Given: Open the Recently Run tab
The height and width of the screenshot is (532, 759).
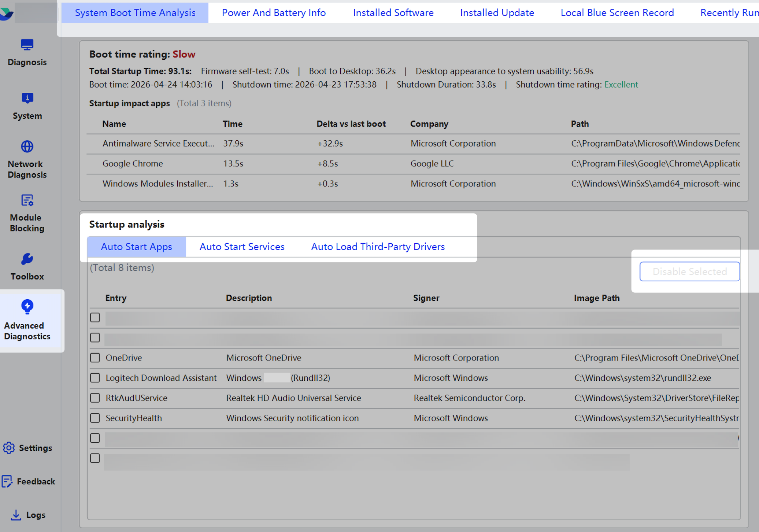Looking at the screenshot, I should [x=729, y=13].
